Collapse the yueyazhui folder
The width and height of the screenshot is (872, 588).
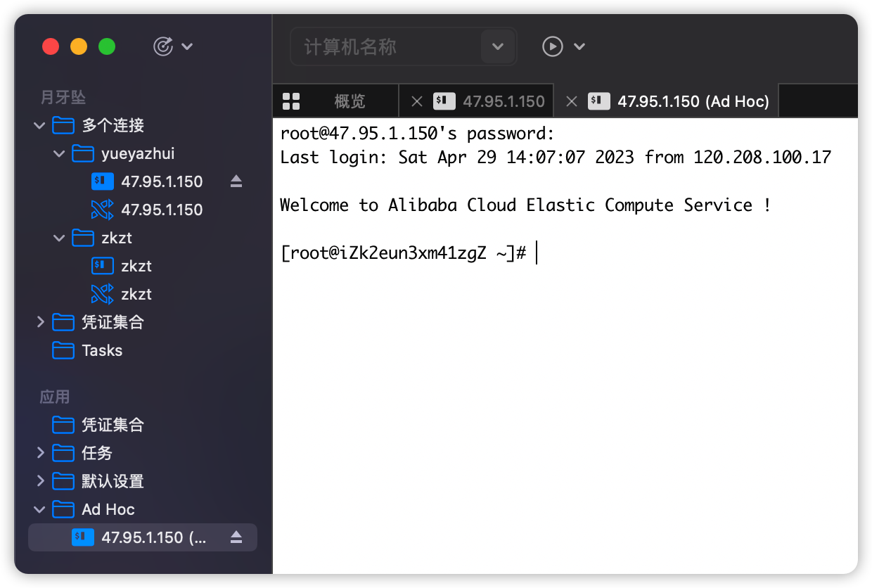[x=59, y=153]
